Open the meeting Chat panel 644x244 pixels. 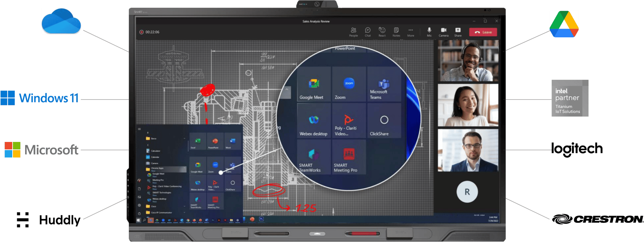point(368,32)
